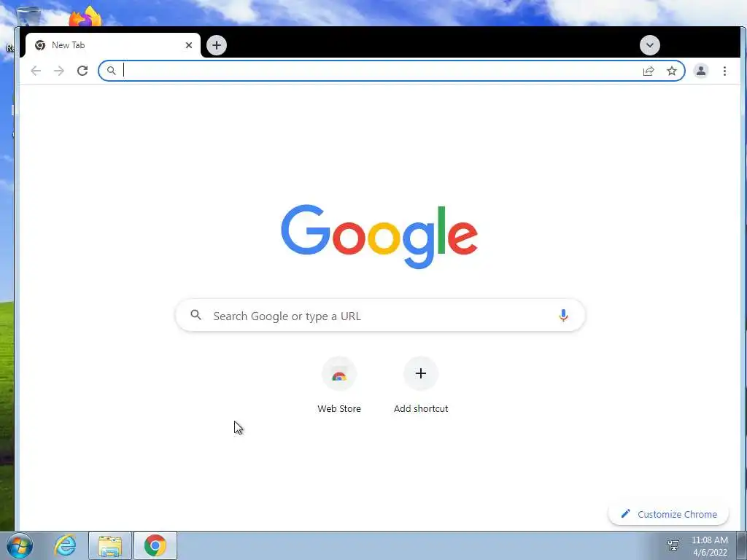
Task: Open the Windows Start menu orb
Action: pyautogui.click(x=20, y=545)
